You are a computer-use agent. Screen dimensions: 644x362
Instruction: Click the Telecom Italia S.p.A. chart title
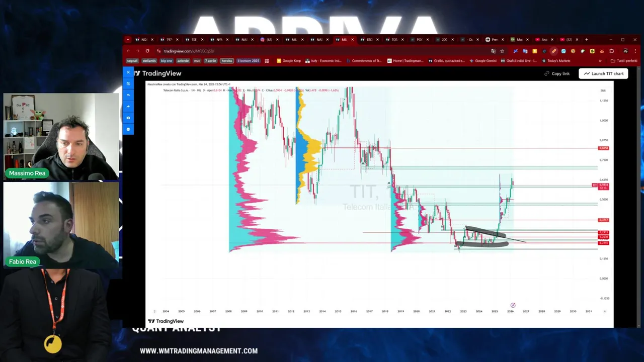click(x=176, y=90)
